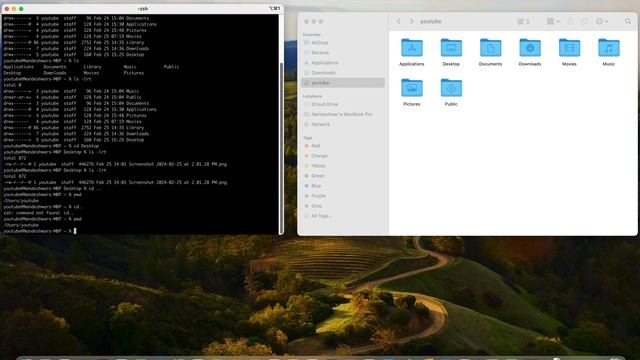Click the 'Locations' sidebar section header
640x360 pixels.
pyautogui.click(x=312, y=96)
